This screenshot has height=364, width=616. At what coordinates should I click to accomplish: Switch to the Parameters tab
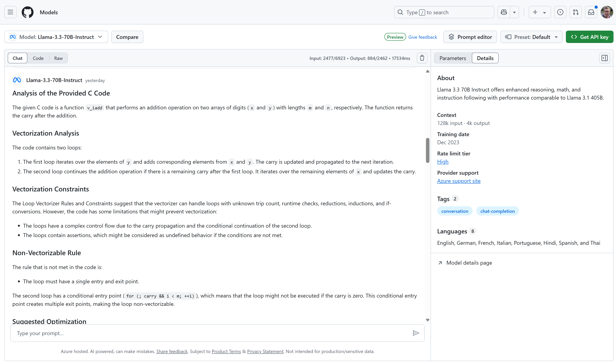pos(453,58)
